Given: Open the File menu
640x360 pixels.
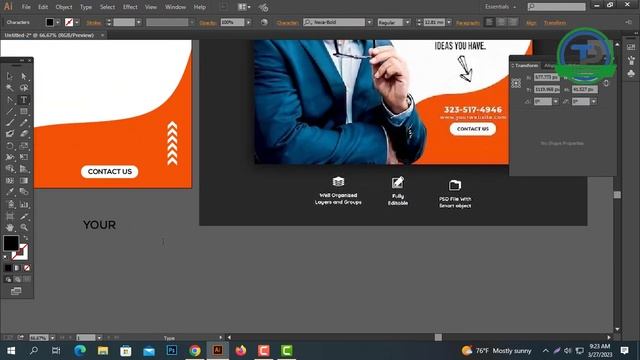Looking at the screenshot, I should pos(26,7).
